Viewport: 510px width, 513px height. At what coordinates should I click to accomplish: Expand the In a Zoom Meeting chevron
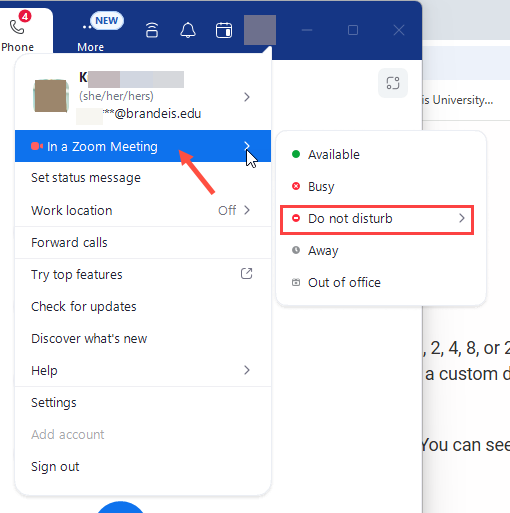[247, 146]
